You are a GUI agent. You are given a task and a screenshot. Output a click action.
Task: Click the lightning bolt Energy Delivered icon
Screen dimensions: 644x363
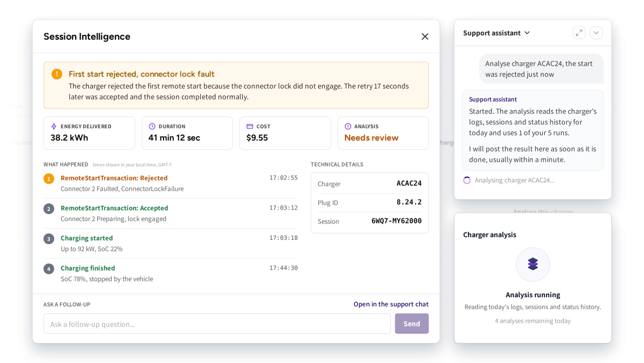(x=54, y=126)
